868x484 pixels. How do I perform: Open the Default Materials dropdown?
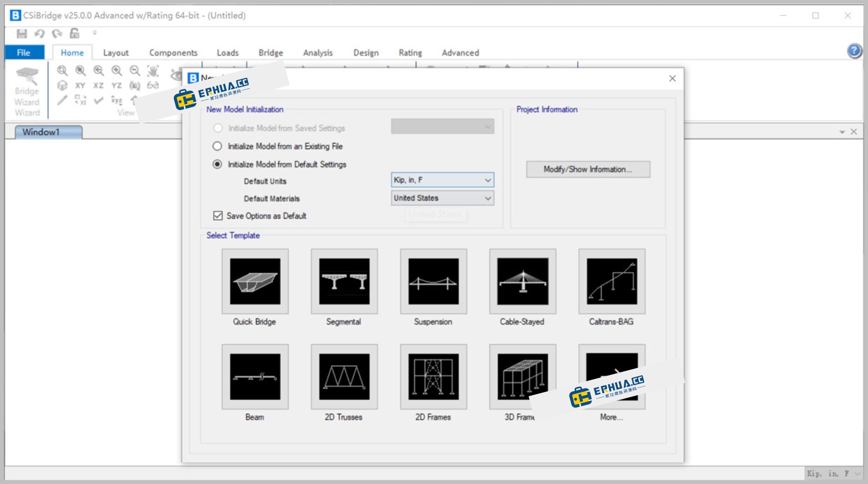pos(443,198)
